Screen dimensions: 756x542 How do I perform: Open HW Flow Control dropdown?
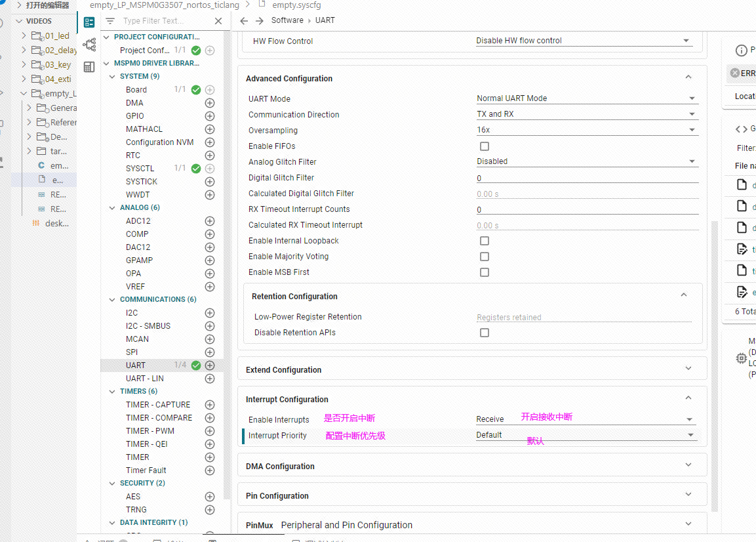click(584, 41)
